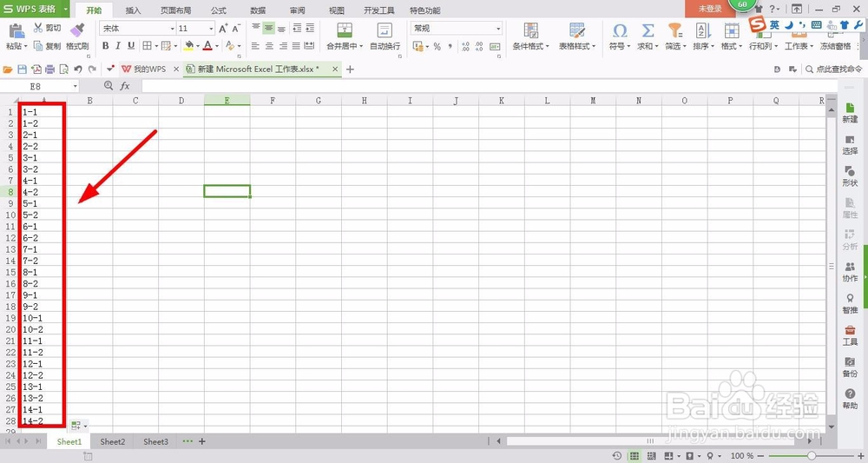Open the 插入 (Insert) ribbon tab
868x463 pixels.
pyautogui.click(x=133, y=10)
